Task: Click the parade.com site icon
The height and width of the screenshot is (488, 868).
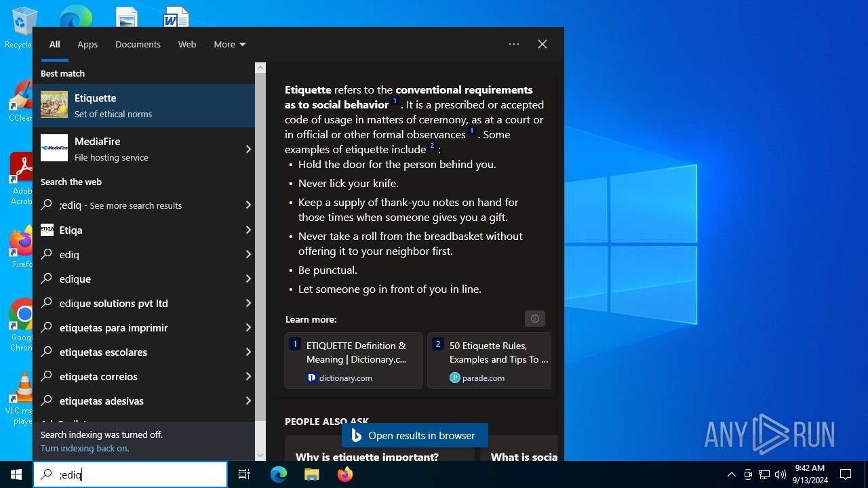Action: tap(455, 378)
